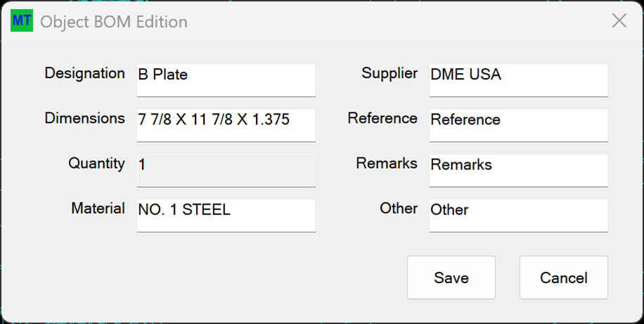644x324 pixels.
Task: Click the Quantity label
Action: click(96, 164)
